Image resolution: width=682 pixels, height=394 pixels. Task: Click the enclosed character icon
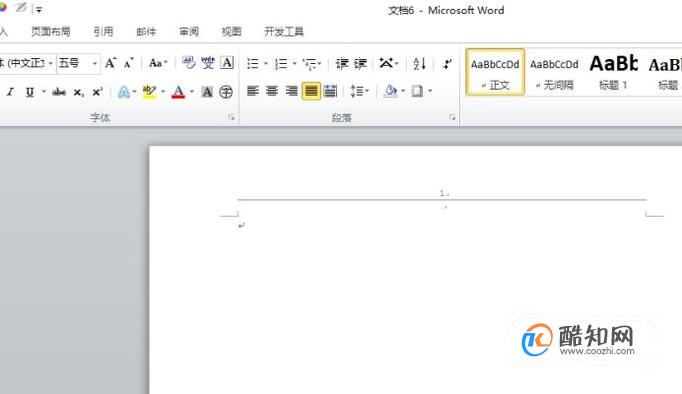coord(226,92)
